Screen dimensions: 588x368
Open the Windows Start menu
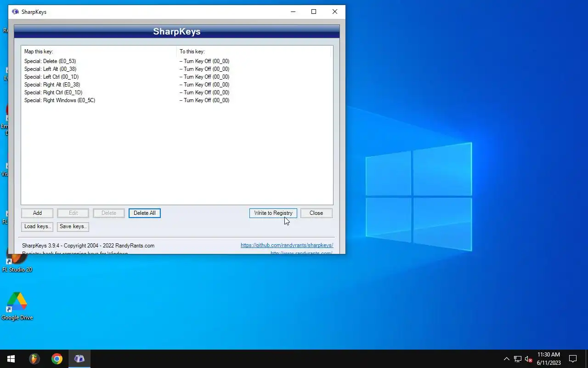(x=11, y=359)
